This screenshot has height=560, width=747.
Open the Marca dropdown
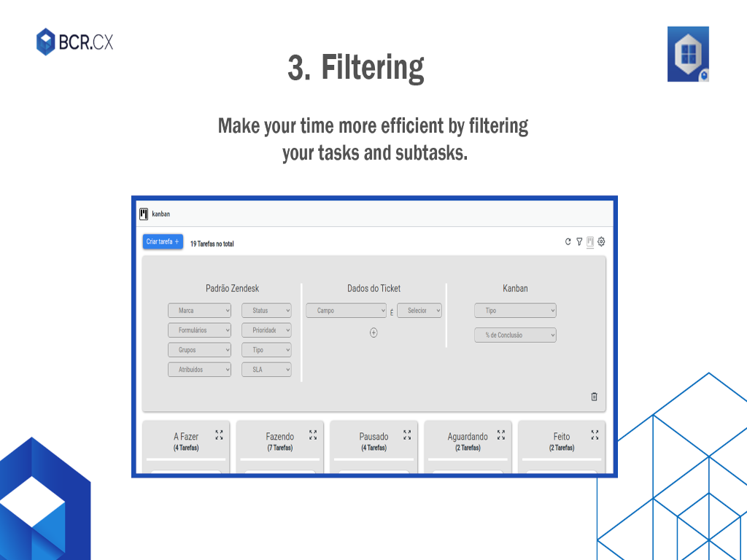[199, 311]
